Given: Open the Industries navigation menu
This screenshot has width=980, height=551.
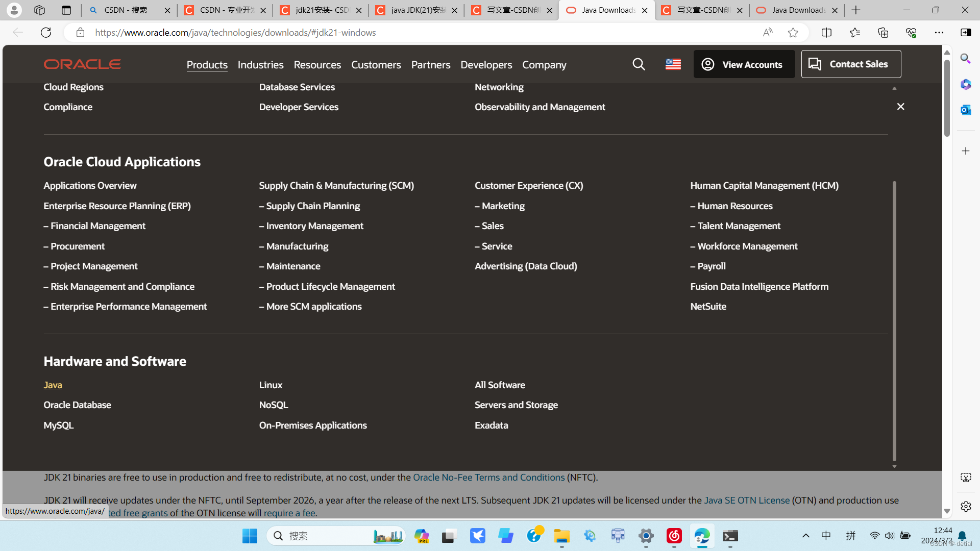Looking at the screenshot, I should coord(260,65).
